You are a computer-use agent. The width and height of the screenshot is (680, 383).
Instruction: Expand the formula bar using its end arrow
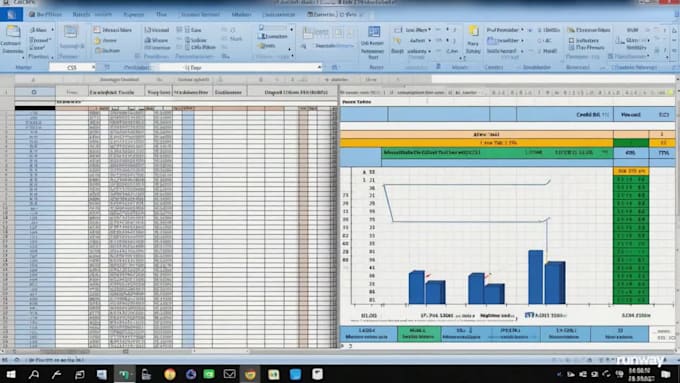(319, 67)
